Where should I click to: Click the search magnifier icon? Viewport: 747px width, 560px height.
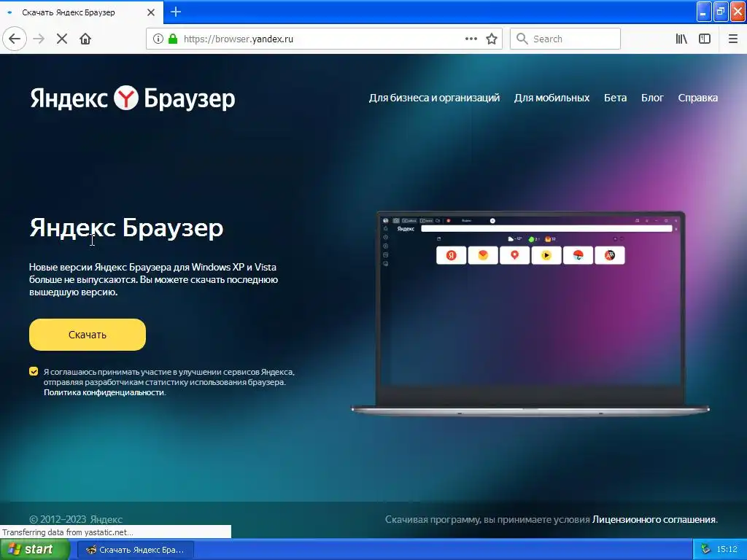522,39
